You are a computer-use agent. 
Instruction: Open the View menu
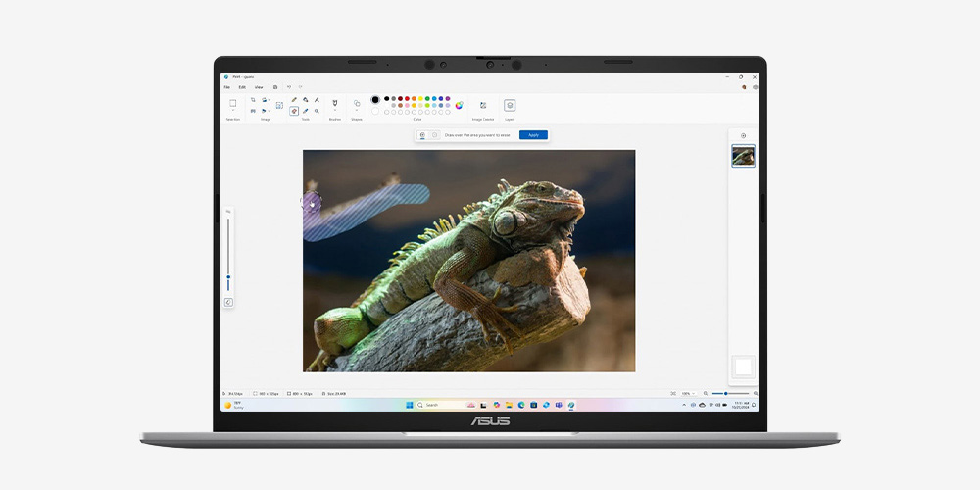259,87
